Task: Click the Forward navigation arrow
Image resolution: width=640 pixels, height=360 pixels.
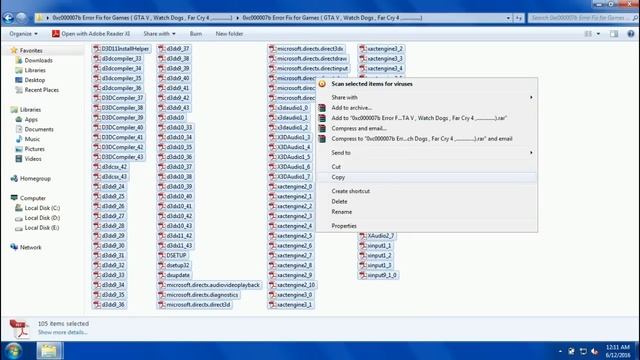Action: point(21,18)
